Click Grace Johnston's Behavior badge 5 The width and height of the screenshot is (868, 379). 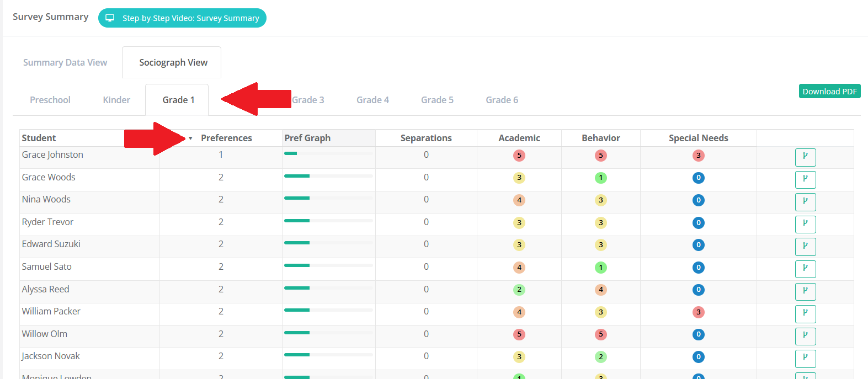pyautogui.click(x=601, y=156)
